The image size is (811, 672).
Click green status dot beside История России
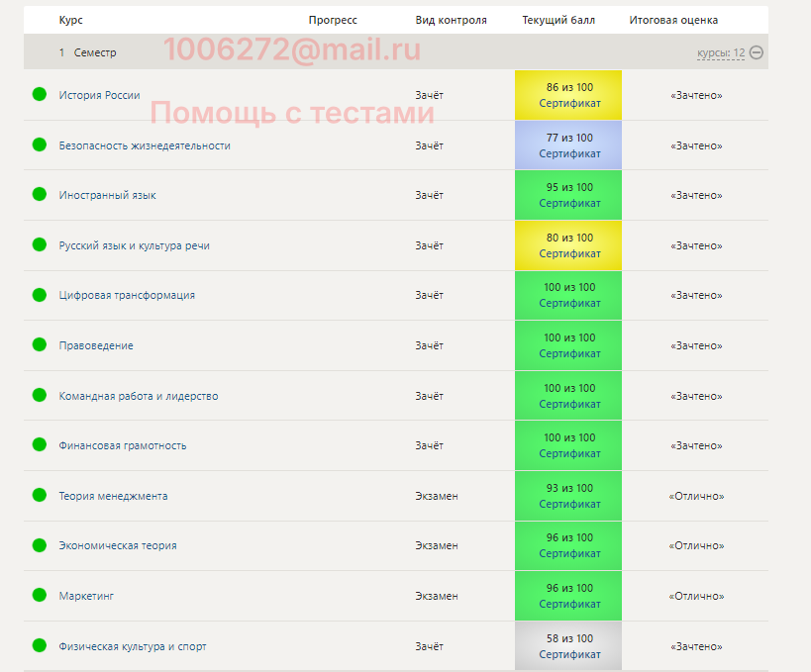40,94
